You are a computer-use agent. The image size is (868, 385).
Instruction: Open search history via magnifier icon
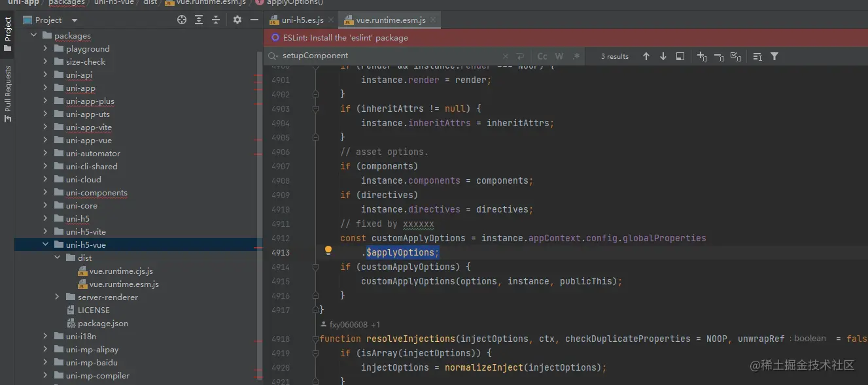point(273,56)
